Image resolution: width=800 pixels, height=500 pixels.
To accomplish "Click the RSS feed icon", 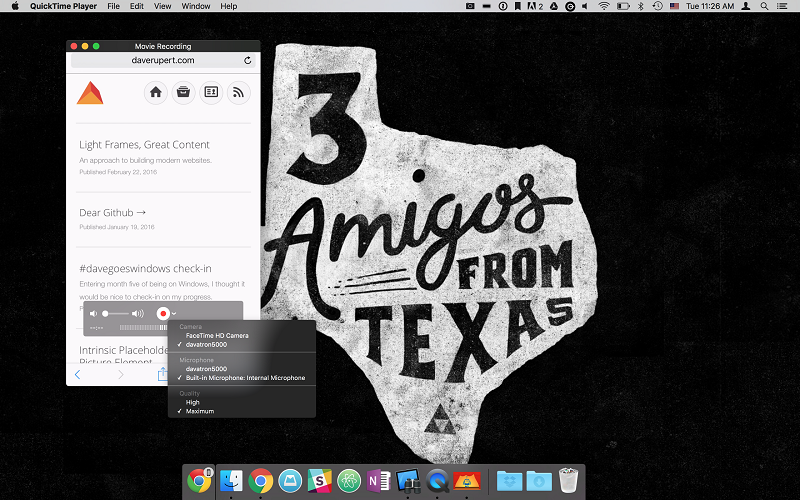I will tap(238, 93).
